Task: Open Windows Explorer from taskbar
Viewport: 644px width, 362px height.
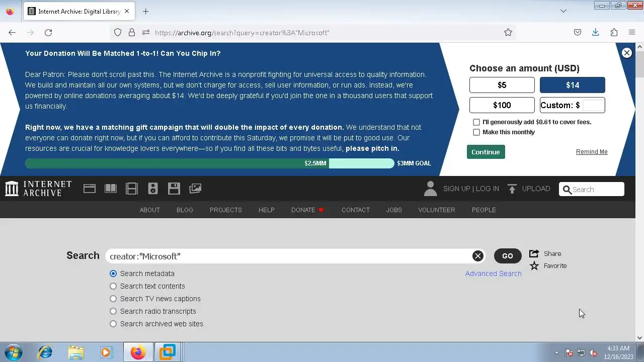Action: 76,352
